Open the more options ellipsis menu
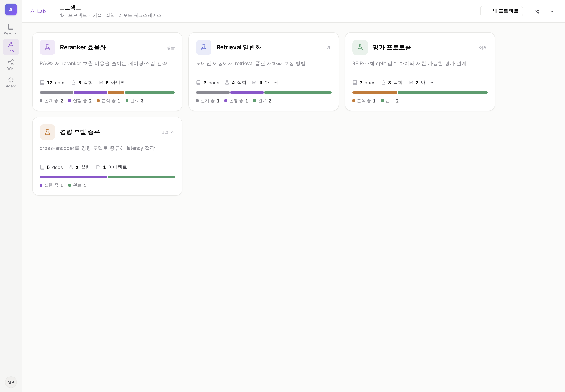This screenshot has height=392, width=565. pos(551,11)
